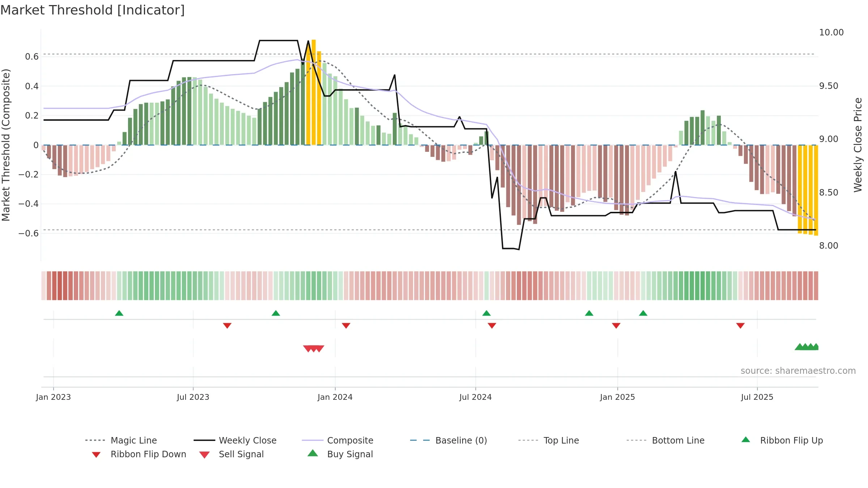Click the ribbon flip down marker in August 2023
This screenshot has width=868, height=488.
(227, 326)
